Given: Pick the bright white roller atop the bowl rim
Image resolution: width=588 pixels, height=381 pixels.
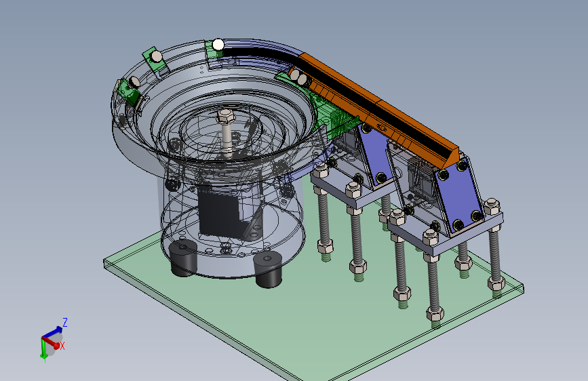Looking at the screenshot, I should click(x=218, y=45).
